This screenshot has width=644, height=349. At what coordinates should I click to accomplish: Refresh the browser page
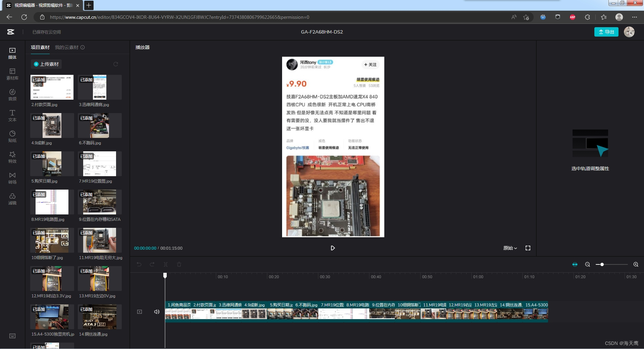[x=24, y=17]
